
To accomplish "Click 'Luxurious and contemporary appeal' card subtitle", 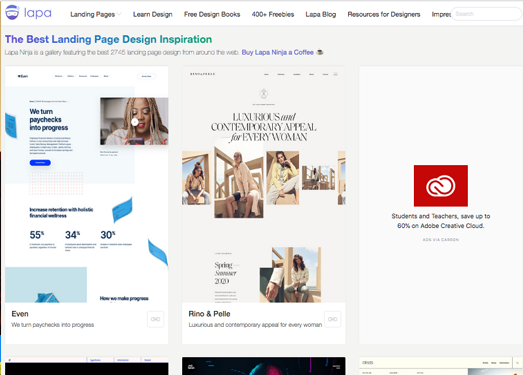I will pos(255,325).
